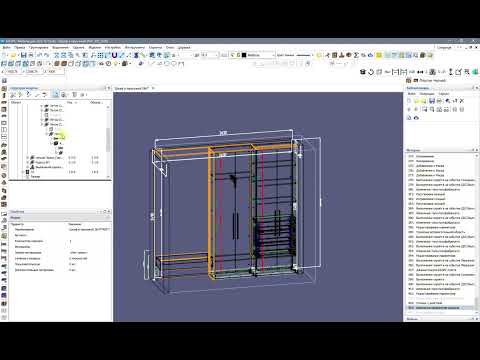Click the dotted grid icon in top toolbar
This screenshot has height=360, width=480.
pos(100,55)
